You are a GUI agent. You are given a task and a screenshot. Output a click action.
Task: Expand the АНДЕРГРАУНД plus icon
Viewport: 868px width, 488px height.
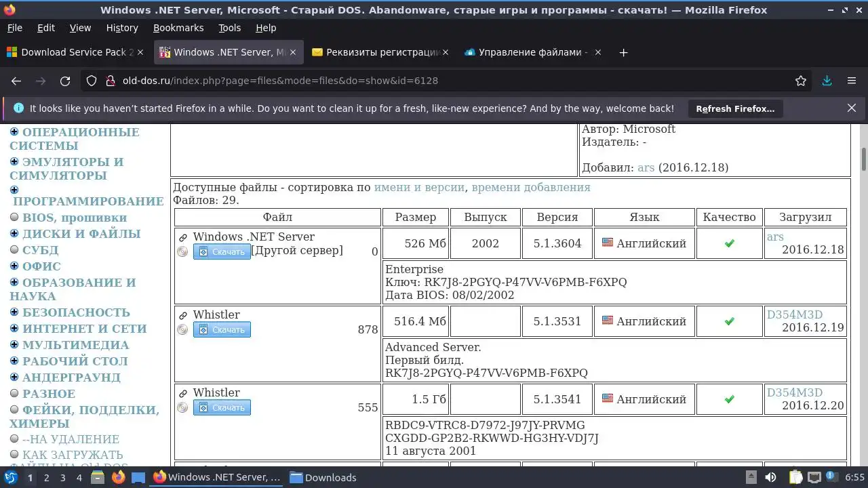14,378
